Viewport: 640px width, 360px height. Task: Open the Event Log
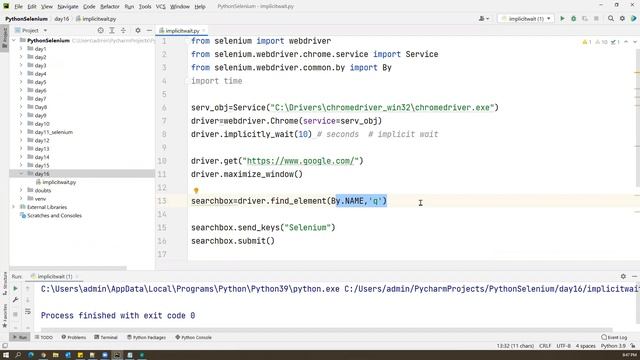pyautogui.click(x=614, y=337)
